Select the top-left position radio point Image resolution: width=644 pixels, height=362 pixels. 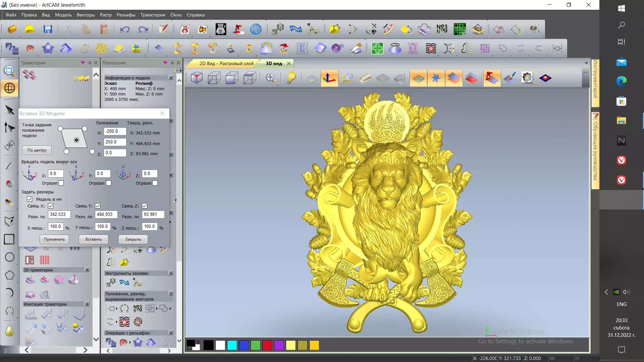click(60, 129)
